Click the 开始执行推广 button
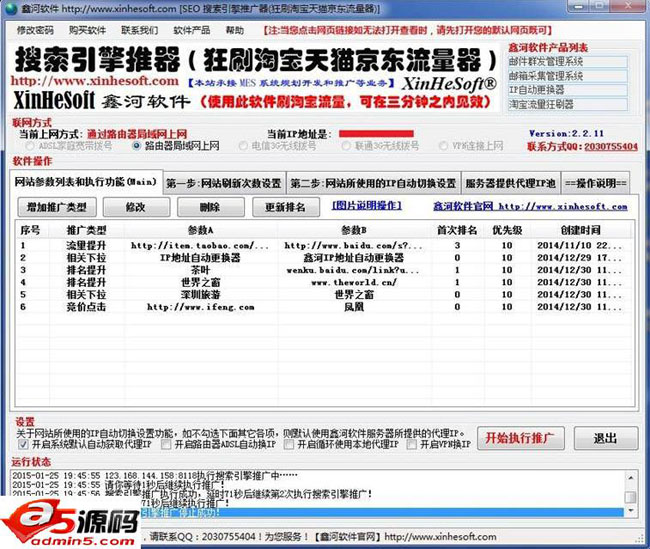 pos(521,438)
